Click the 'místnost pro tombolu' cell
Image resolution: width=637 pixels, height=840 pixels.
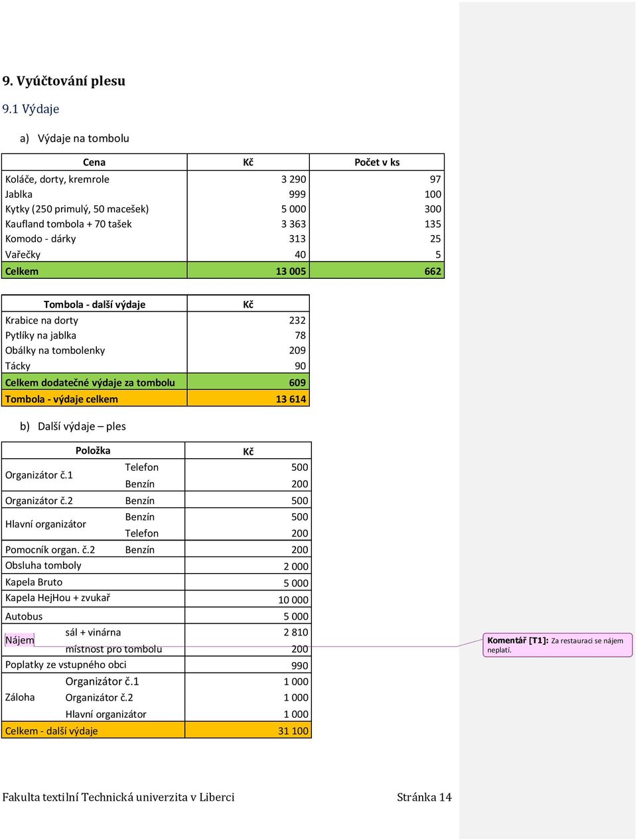pyautogui.click(x=113, y=649)
